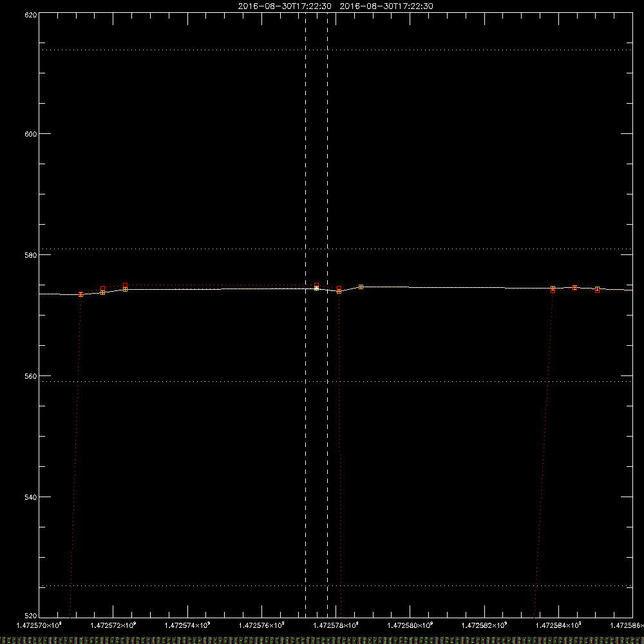Click the 600 y-axis label

[x=31, y=134]
